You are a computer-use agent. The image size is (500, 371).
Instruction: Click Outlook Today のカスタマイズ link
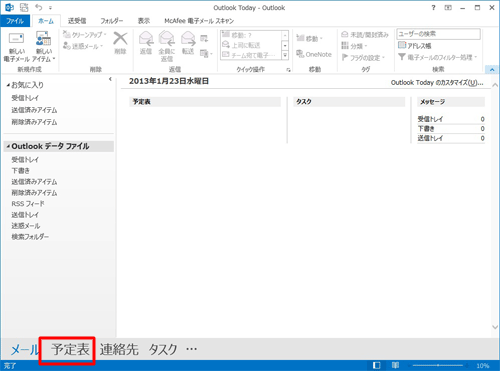437,82
